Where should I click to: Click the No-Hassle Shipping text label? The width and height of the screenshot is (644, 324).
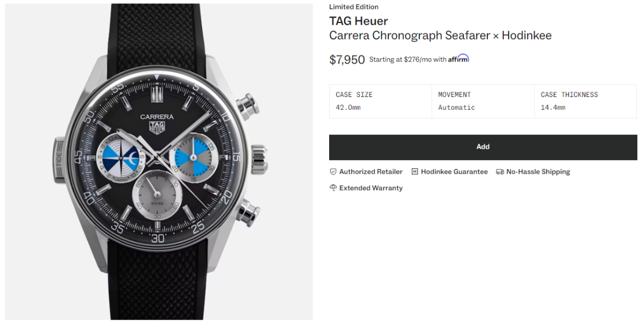tap(538, 172)
